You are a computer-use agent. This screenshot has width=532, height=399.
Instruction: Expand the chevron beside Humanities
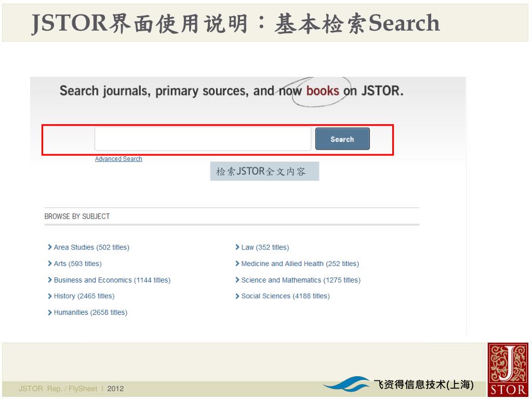[x=50, y=312]
